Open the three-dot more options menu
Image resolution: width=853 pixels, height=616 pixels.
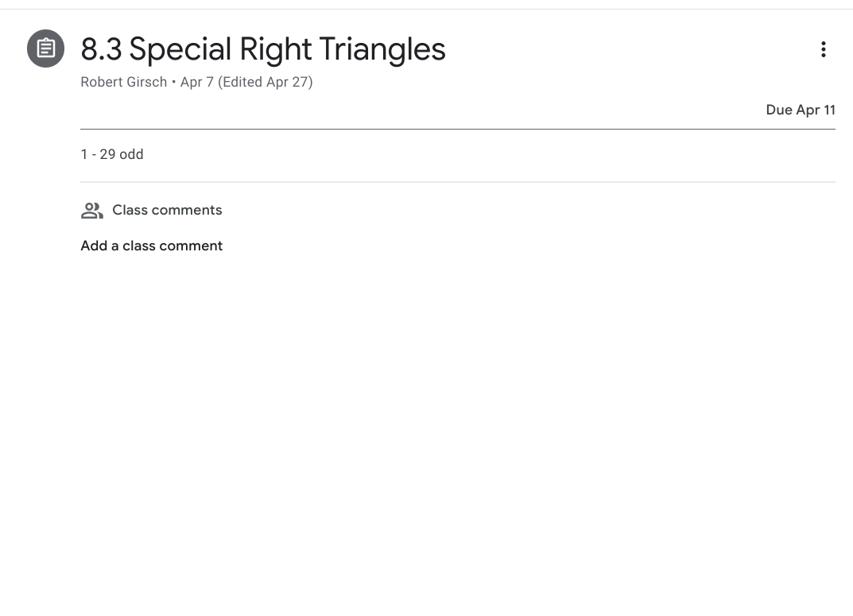(x=823, y=49)
